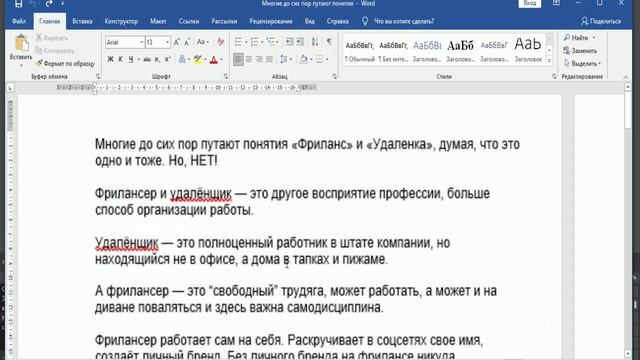Switch to the Рецензирование tab
640x360 pixels.
271,21
